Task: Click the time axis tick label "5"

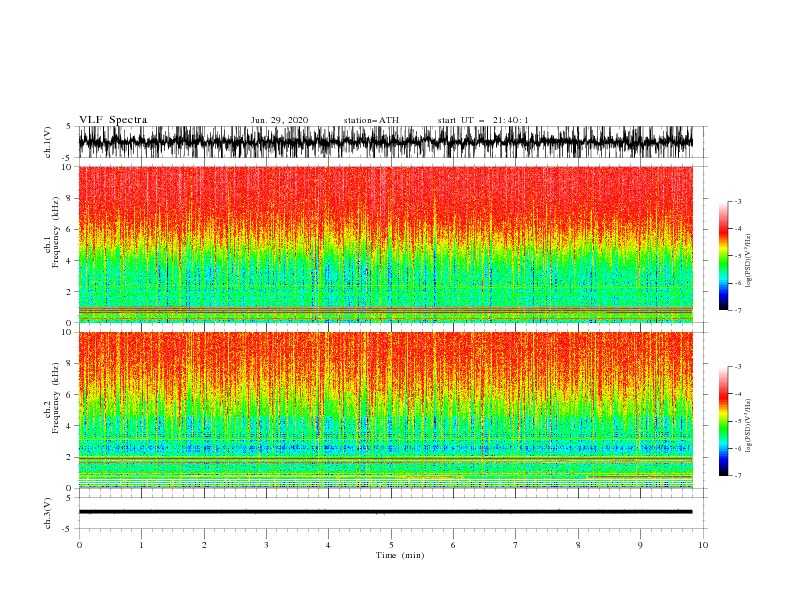Action: (391, 545)
